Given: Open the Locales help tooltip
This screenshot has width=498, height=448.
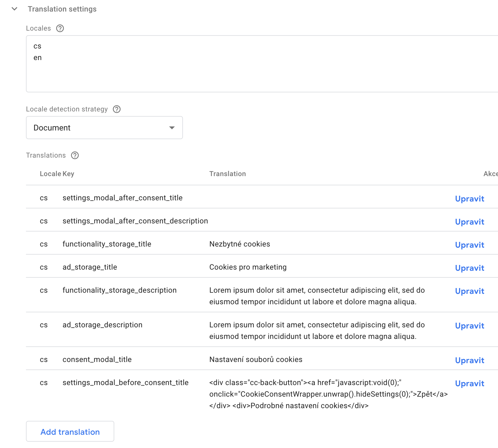Looking at the screenshot, I should pyautogui.click(x=60, y=28).
